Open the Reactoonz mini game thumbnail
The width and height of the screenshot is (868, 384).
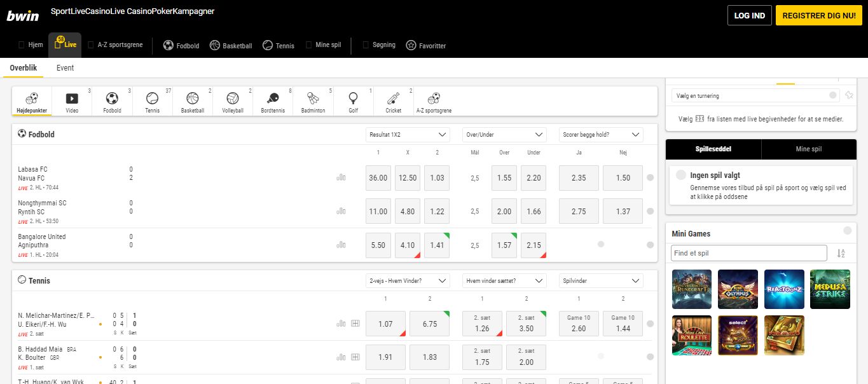[784, 289]
